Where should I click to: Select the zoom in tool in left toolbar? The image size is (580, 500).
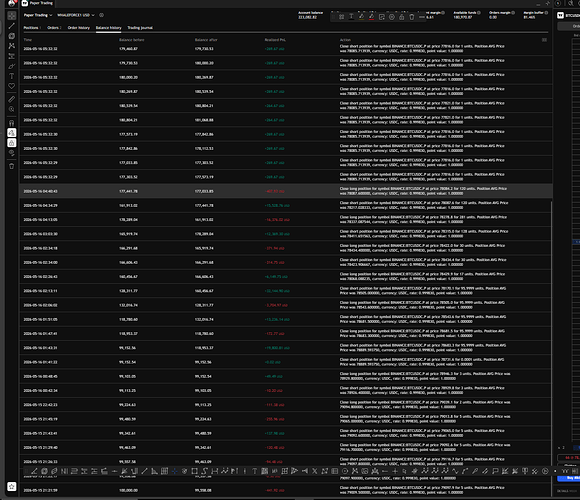[12, 109]
